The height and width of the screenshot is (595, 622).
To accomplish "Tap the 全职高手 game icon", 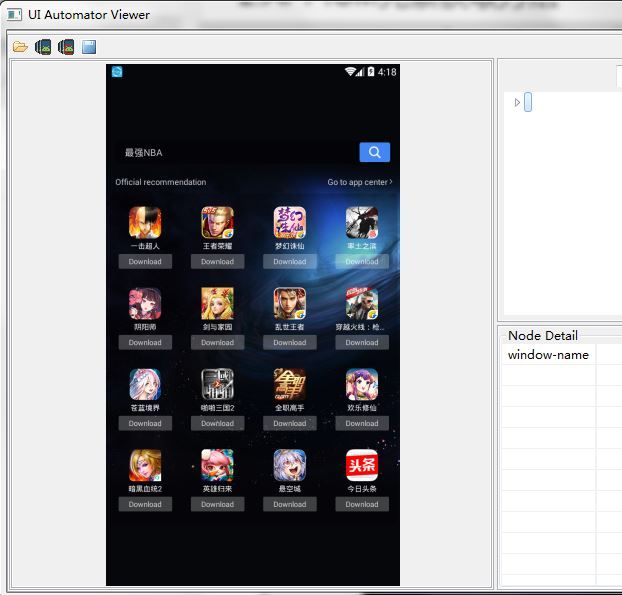I will tap(290, 385).
